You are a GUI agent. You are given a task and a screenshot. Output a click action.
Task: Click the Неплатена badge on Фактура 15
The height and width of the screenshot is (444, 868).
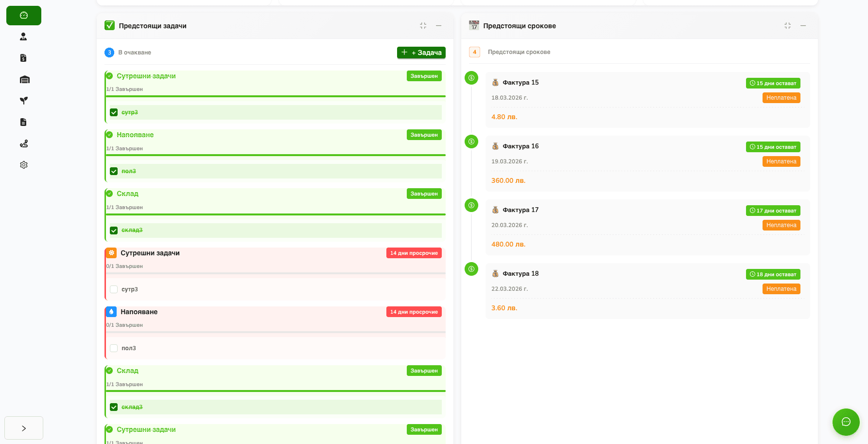781,98
